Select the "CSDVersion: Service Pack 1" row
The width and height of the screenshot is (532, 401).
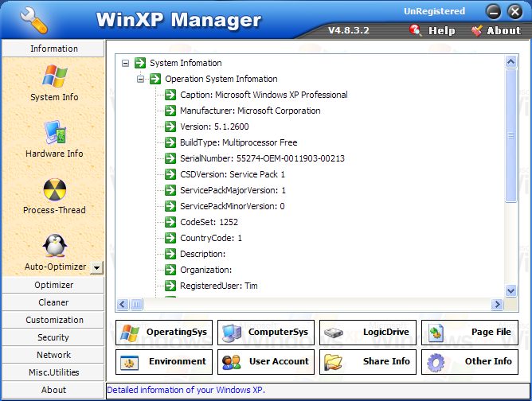[233, 174]
